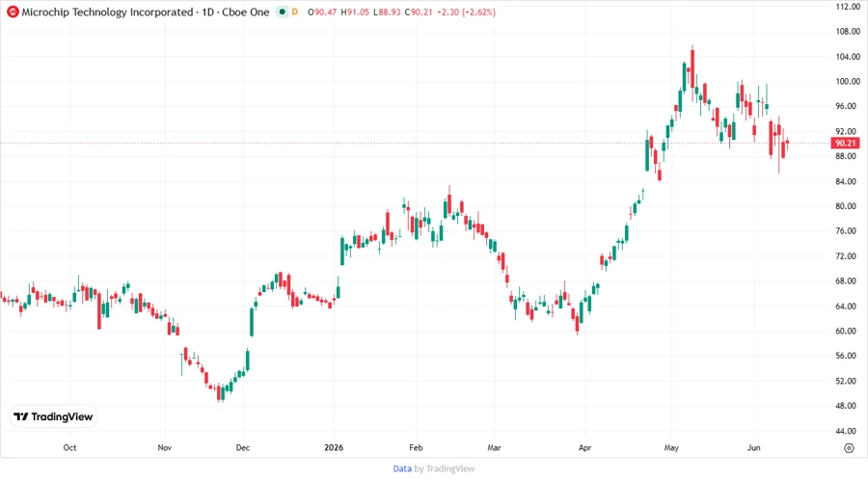The height and width of the screenshot is (480, 868).
Task: Click the May label on the time axis
Action: pyautogui.click(x=671, y=447)
